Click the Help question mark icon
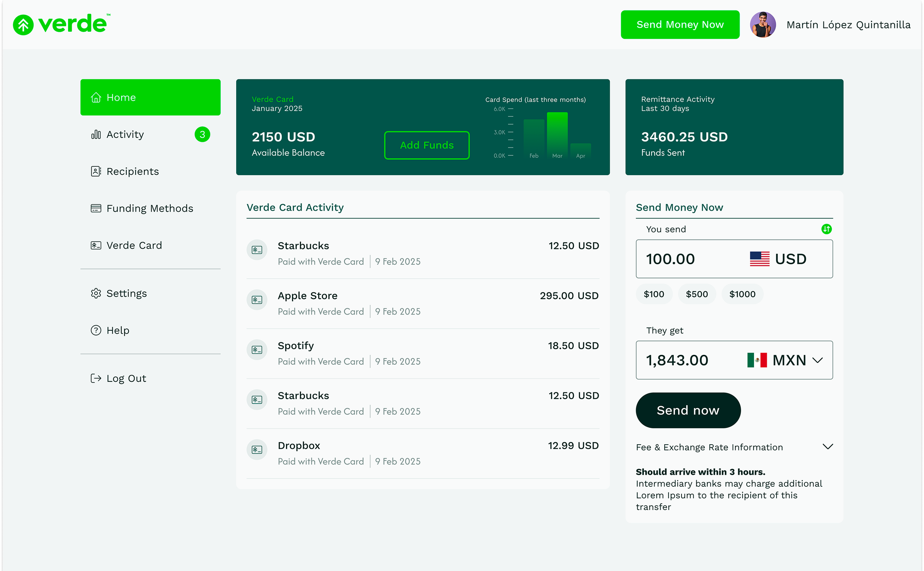The width and height of the screenshot is (924, 571). point(96,330)
